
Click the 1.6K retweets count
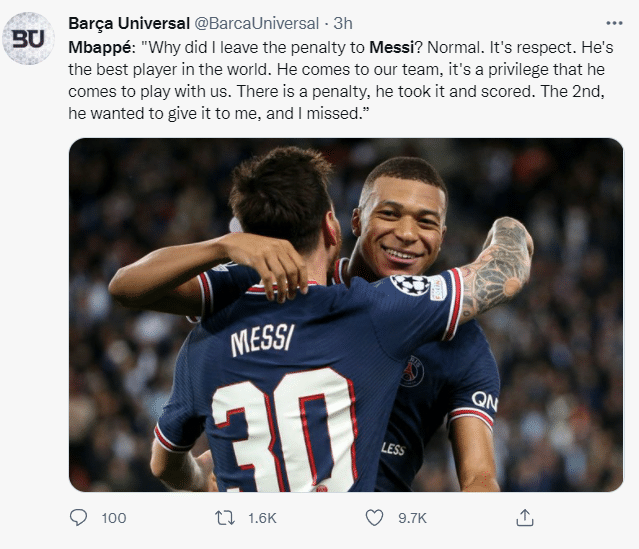coord(263,517)
